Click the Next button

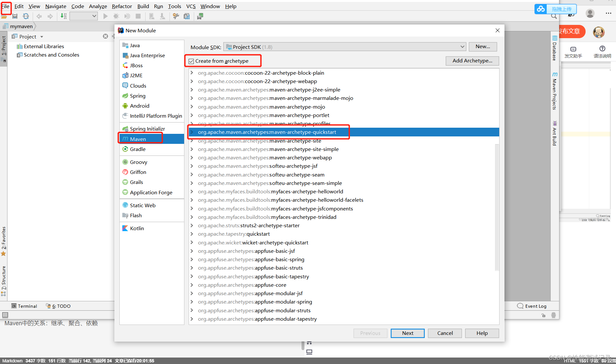point(408,333)
